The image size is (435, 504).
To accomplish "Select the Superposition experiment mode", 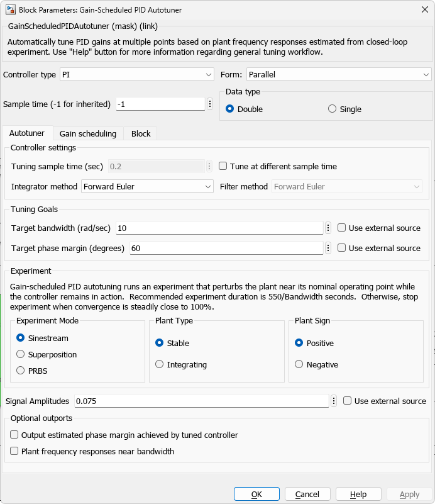I will [x=21, y=354].
